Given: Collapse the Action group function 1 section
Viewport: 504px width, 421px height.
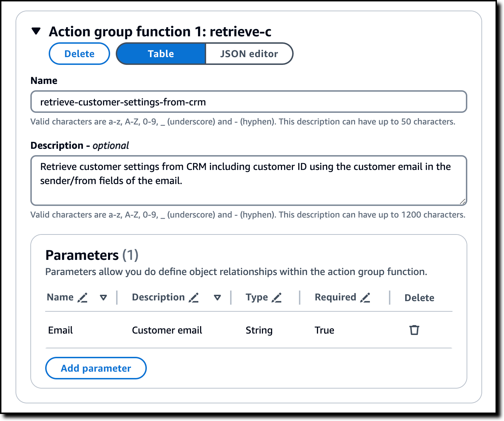Looking at the screenshot, I should tap(36, 31).
